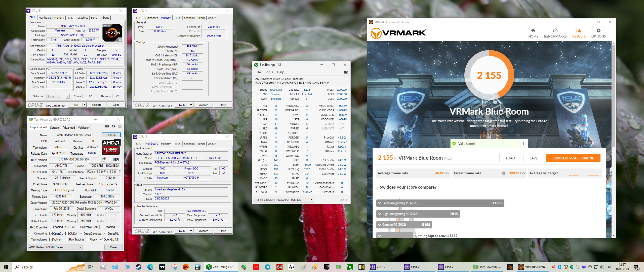
Task: Open ZenTimings Tools menu
Action: click(x=269, y=72)
